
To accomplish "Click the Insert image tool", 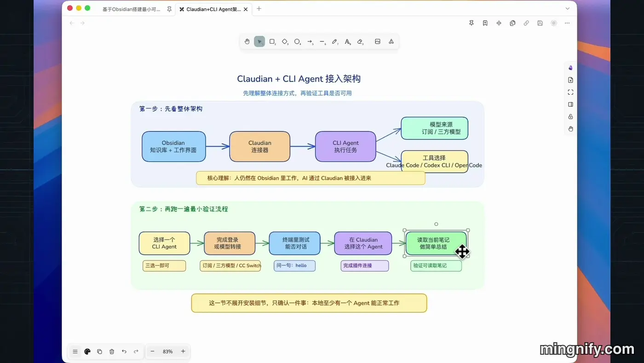I will (x=378, y=41).
